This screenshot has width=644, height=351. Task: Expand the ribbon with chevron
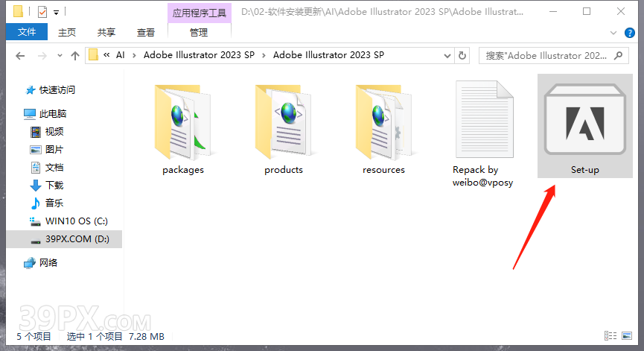click(613, 33)
